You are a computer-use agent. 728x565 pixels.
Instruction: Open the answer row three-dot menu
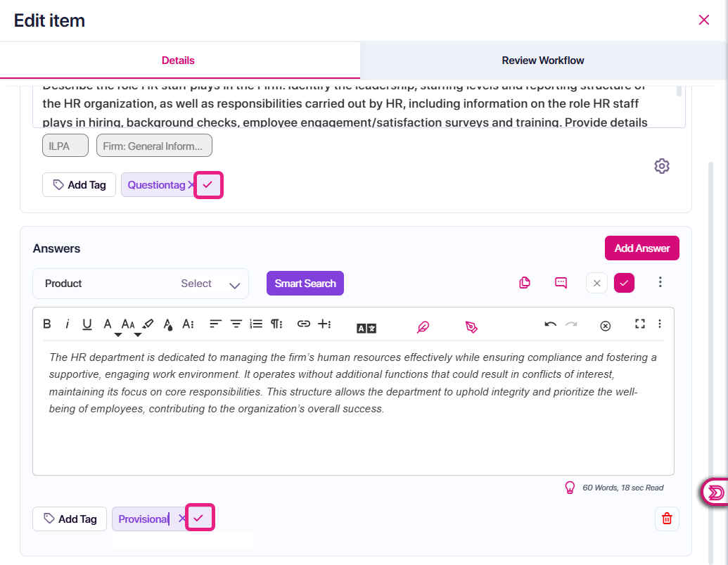[x=660, y=282]
